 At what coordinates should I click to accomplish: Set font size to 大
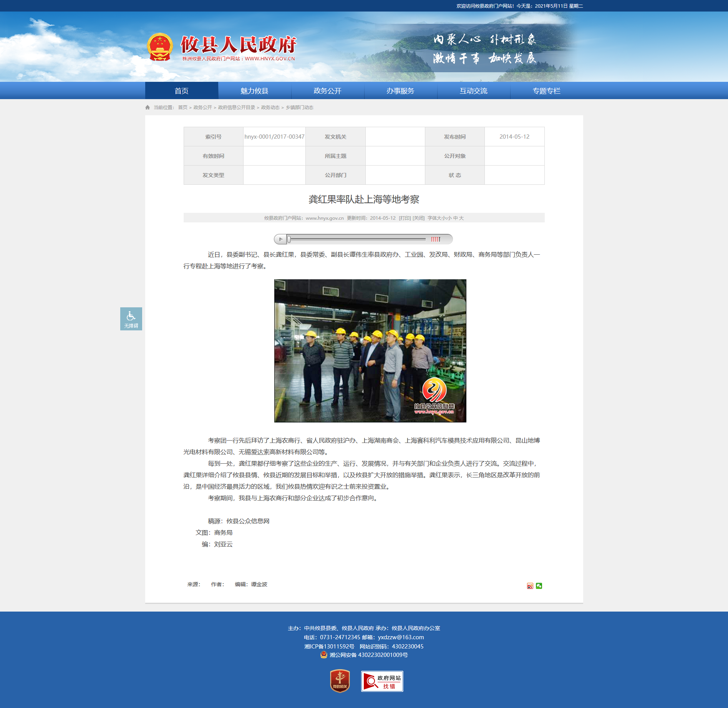click(461, 218)
